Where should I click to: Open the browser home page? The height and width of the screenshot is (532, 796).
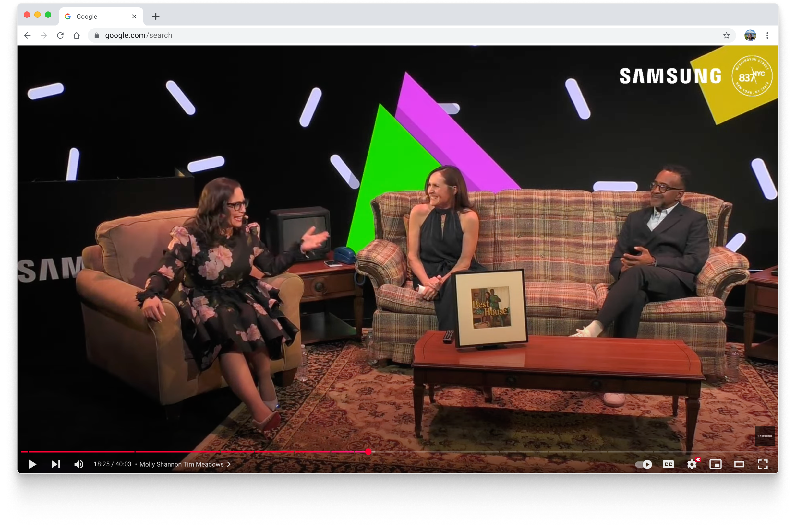(77, 35)
